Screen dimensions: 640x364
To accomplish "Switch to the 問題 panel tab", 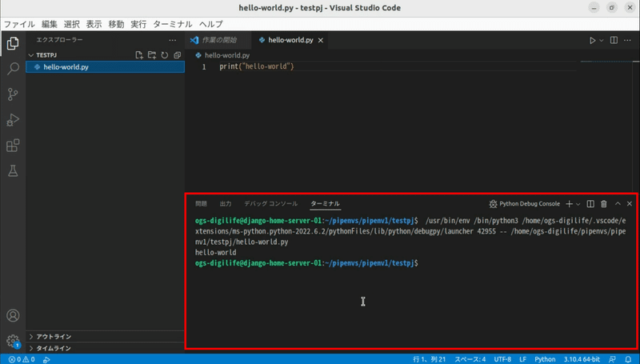I will click(202, 204).
